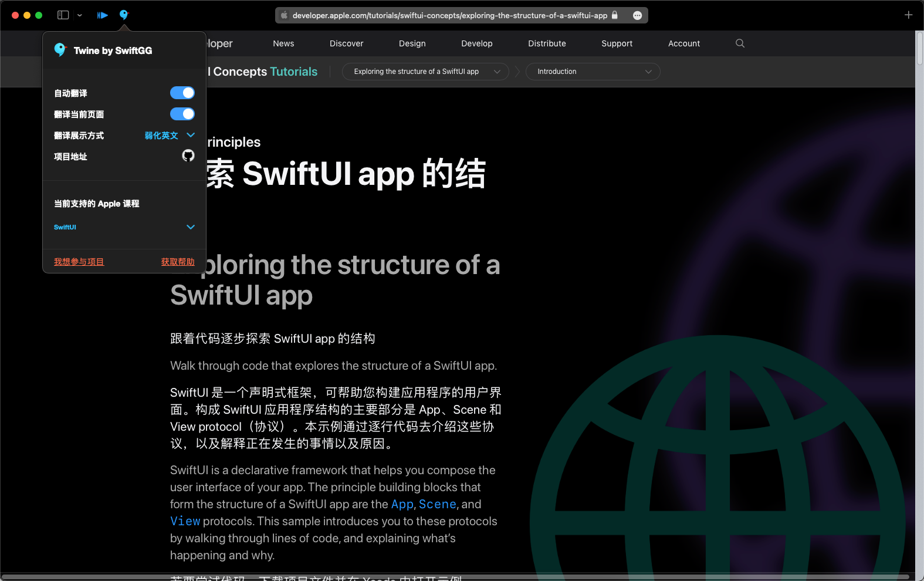
Task: Click the address bar URL field
Action: tap(461, 15)
